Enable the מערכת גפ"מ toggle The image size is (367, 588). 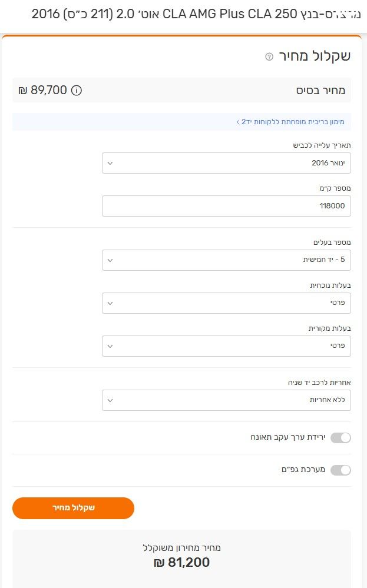pyautogui.click(x=340, y=470)
